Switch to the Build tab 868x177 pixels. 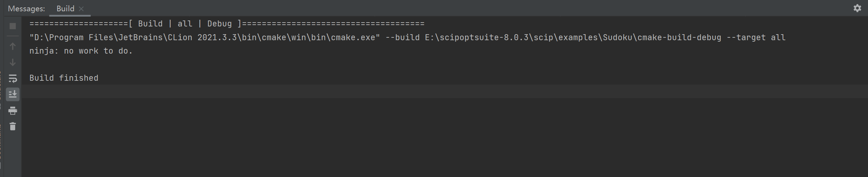pyautogui.click(x=65, y=8)
